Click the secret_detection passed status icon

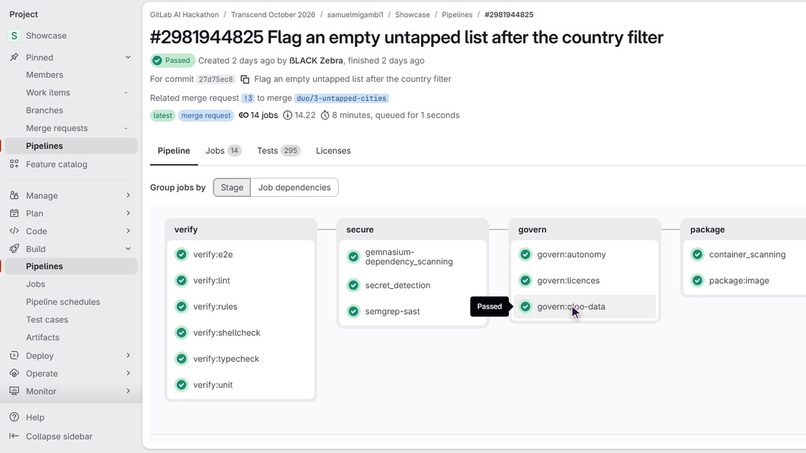(x=353, y=285)
